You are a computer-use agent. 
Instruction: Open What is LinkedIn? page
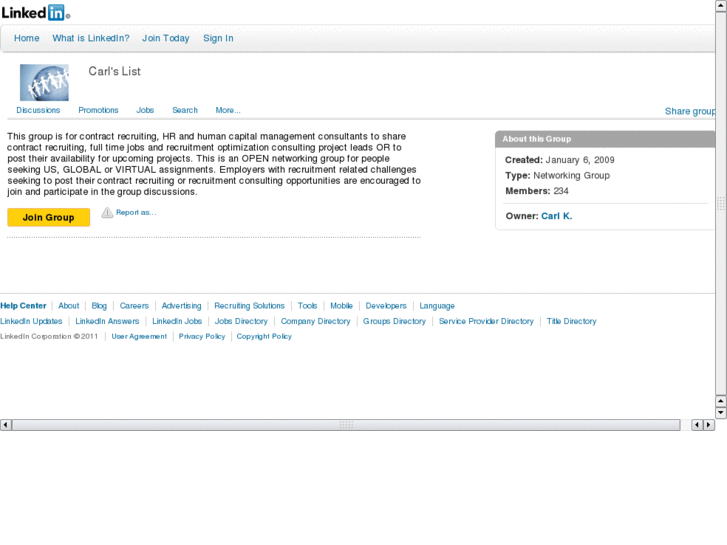pos(91,38)
